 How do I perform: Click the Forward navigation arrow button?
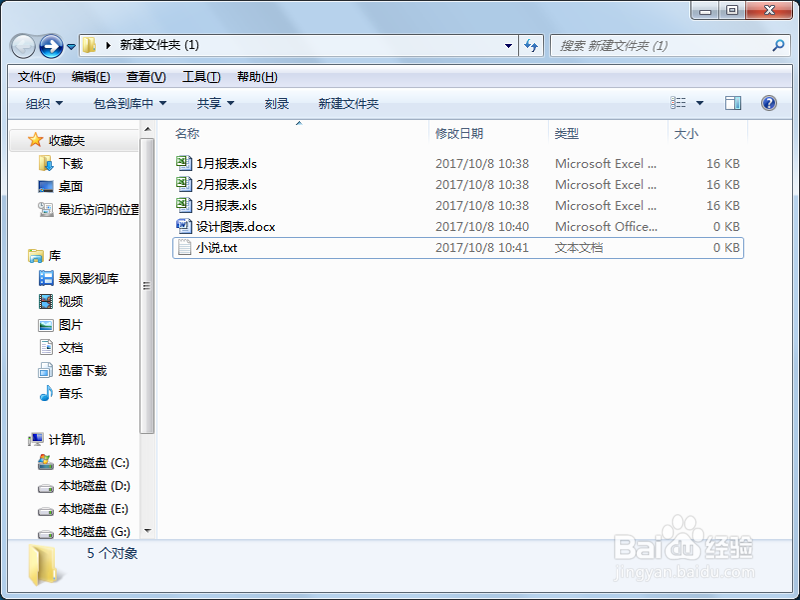pyautogui.click(x=51, y=46)
